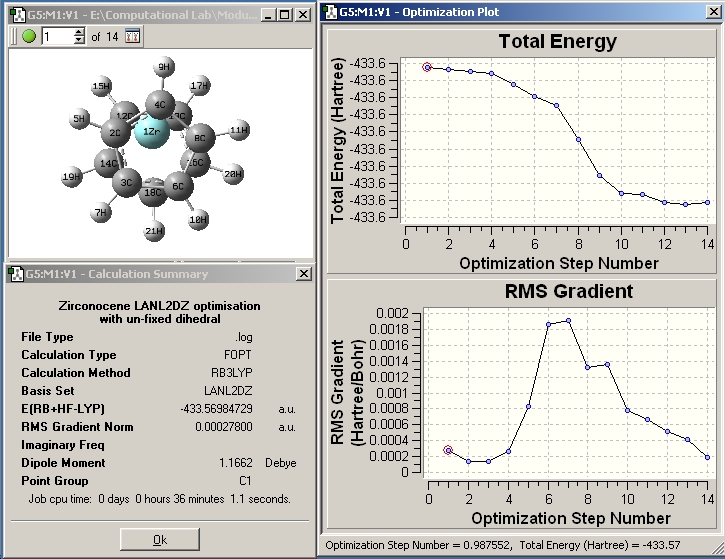Click the Calculation Summary window's title icon
The image size is (725, 559).
(x=14, y=274)
